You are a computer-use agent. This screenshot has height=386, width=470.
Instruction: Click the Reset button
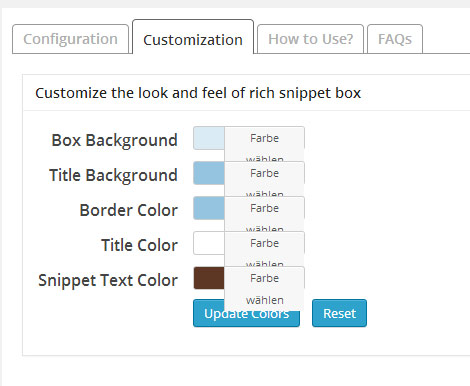click(x=339, y=313)
